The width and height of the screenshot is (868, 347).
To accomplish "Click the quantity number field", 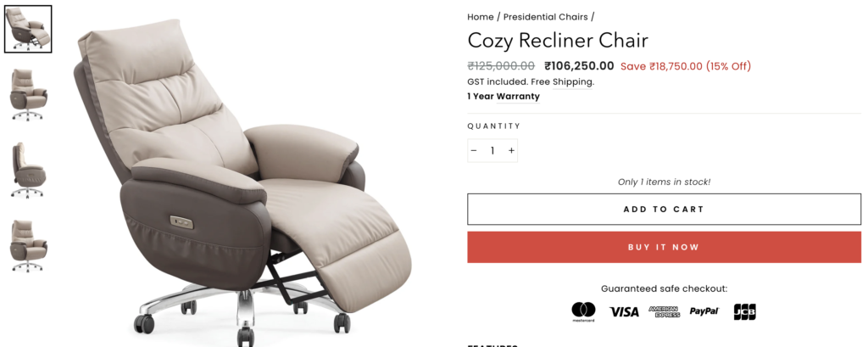I will pos(492,151).
